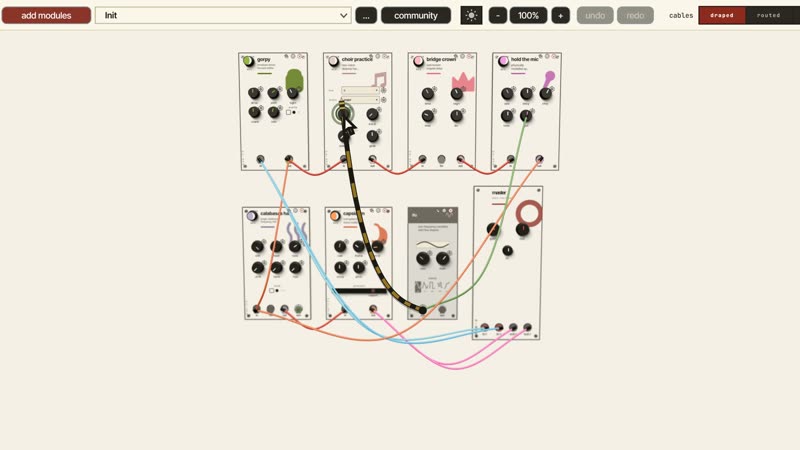Check the small square box on catabasca
800x450 pixels.
271,290
